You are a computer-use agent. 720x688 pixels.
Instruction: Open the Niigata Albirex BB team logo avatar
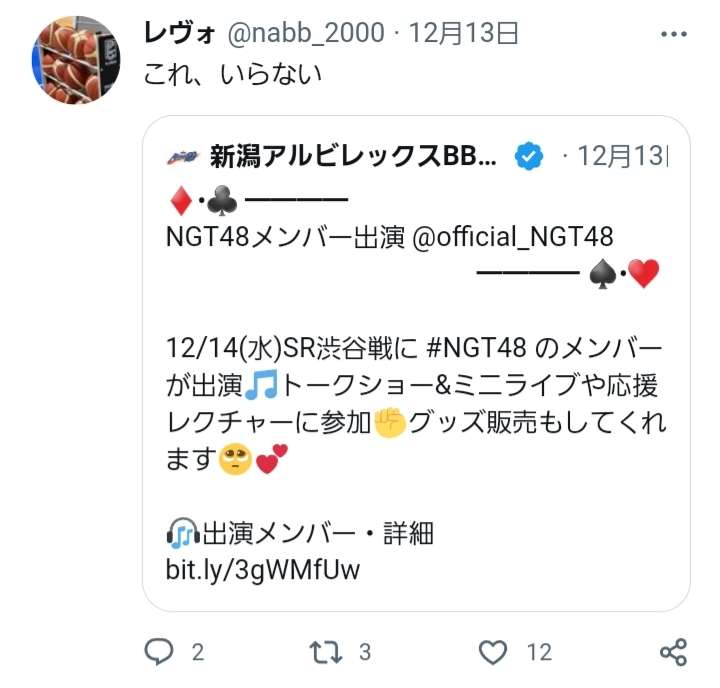click(x=182, y=157)
